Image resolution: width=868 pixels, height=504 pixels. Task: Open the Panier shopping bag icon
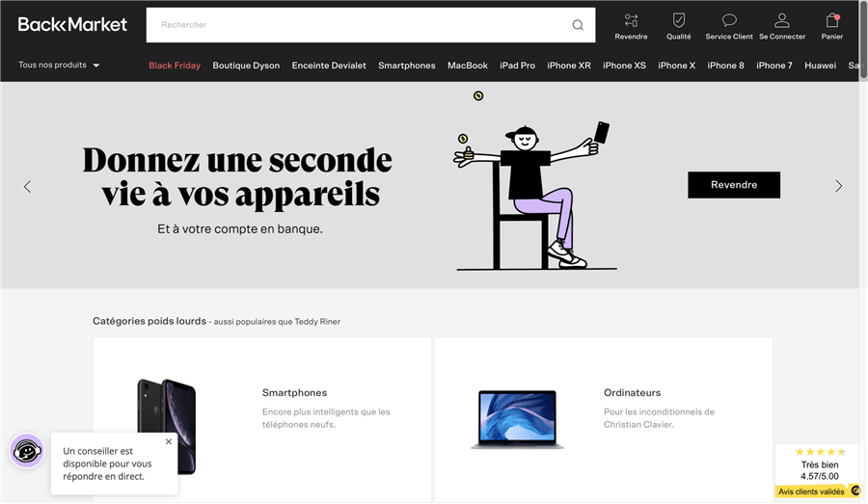click(x=832, y=20)
